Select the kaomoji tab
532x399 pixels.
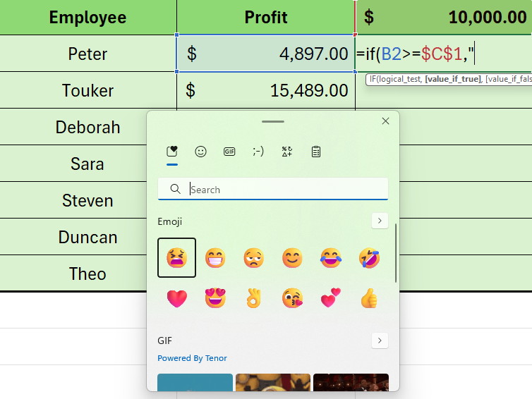[258, 151]
